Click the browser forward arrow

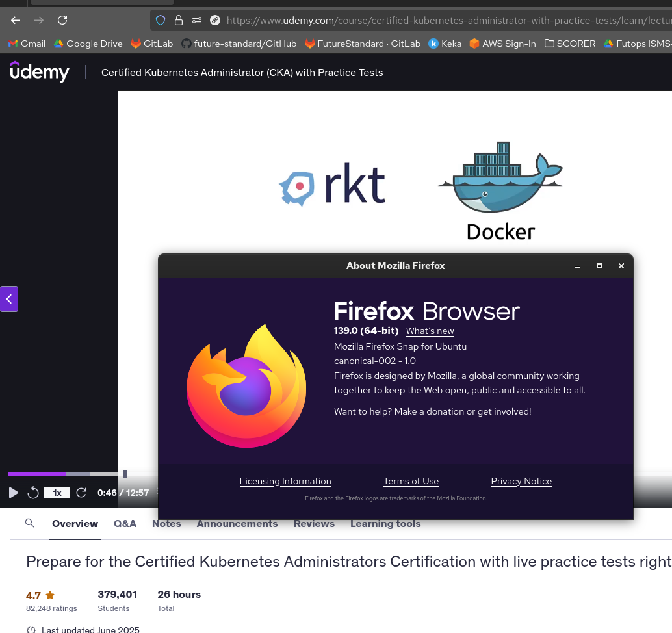[x=39, y=20]
